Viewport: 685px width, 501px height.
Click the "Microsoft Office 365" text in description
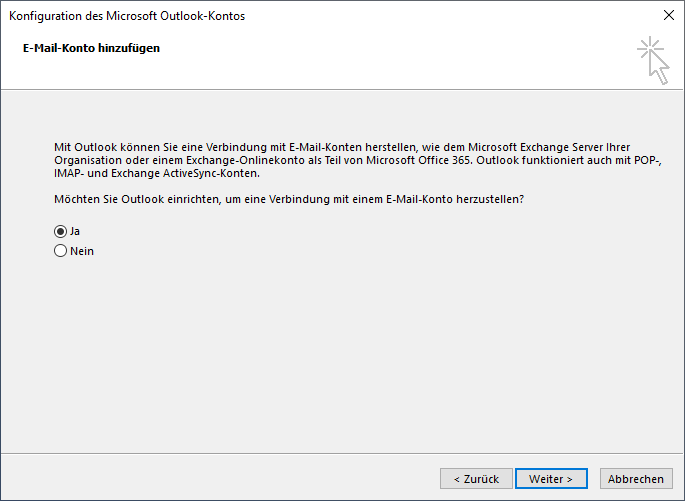tap(419, 160)
